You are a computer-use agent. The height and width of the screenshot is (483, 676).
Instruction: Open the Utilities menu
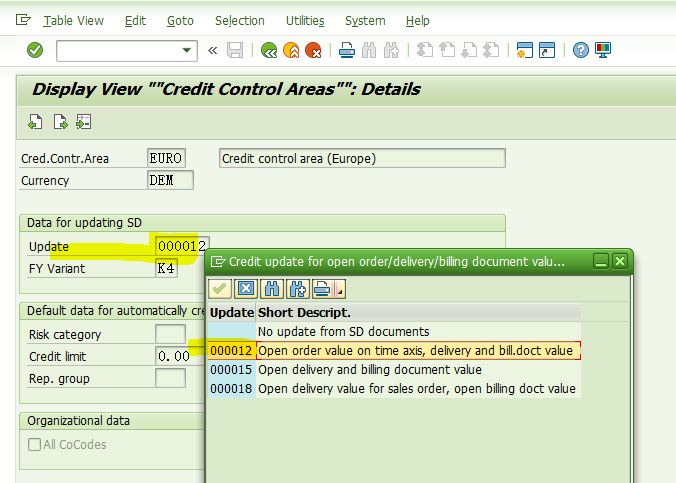tap(305, 21)
